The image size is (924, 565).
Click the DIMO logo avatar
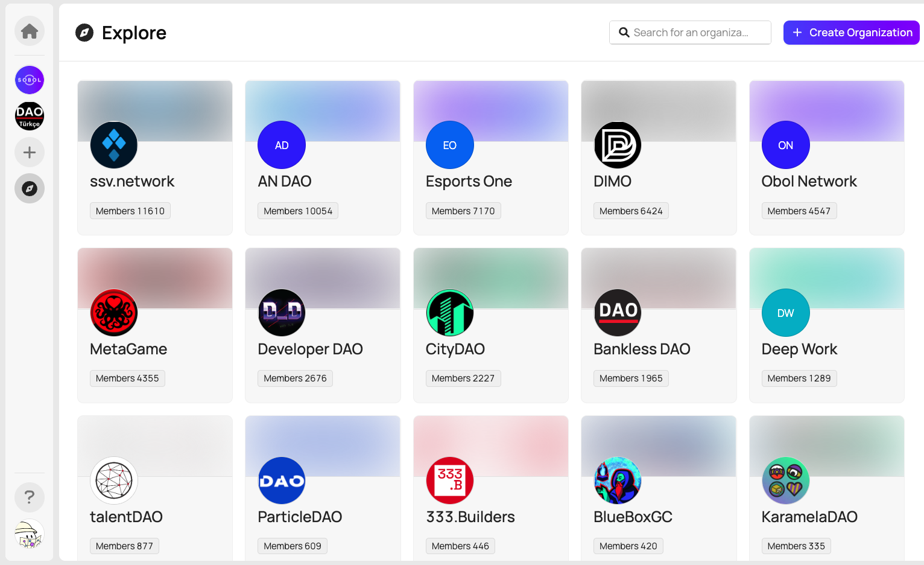618,145
